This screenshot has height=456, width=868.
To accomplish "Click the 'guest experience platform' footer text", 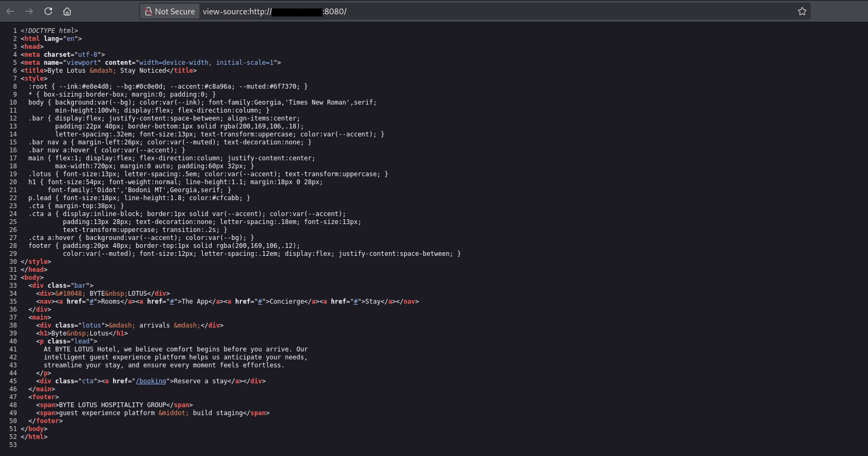I will point(107,413).
